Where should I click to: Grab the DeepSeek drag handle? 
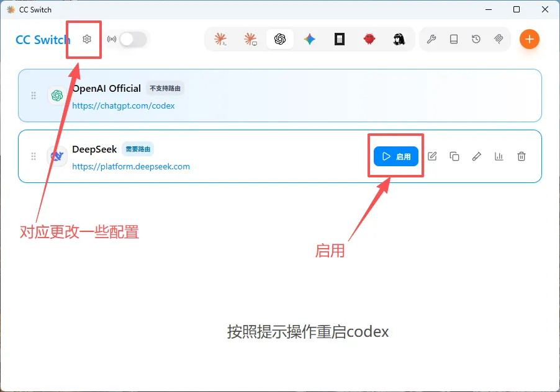(33, 156)
